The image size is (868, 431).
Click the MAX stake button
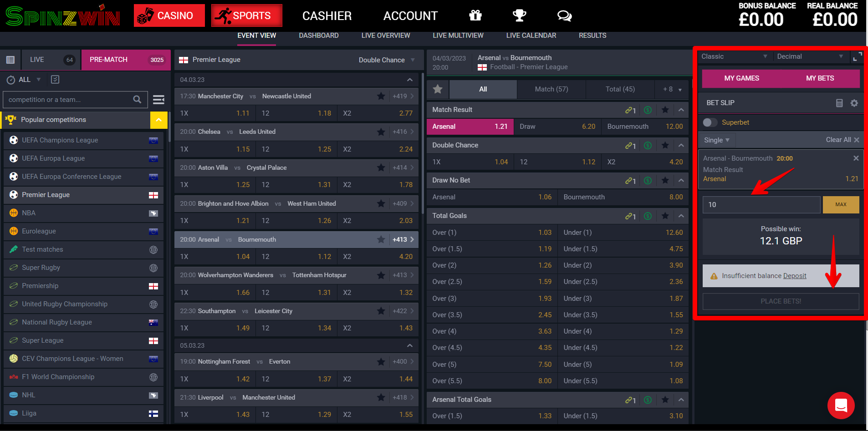pos(841,205)
